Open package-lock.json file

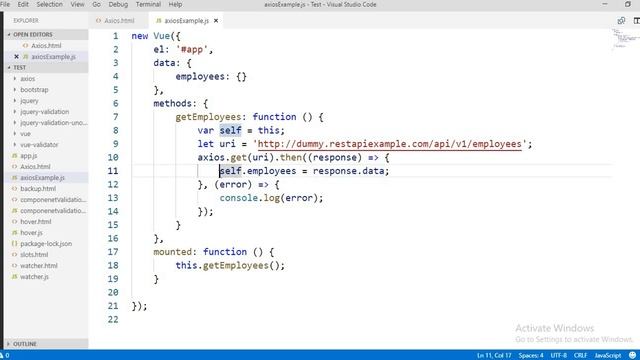(46, 244)
